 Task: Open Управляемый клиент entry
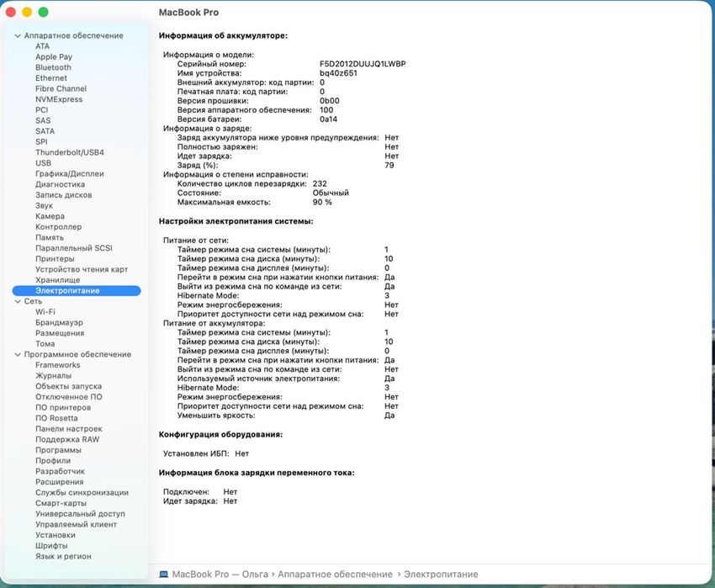[x=77, y=525]
